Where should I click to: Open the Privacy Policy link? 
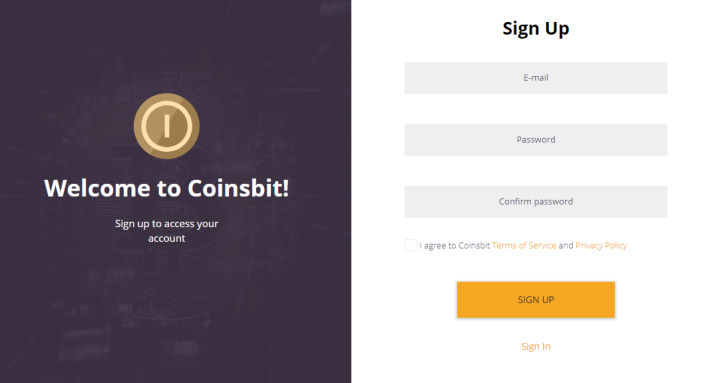click(x=601, y=245)
